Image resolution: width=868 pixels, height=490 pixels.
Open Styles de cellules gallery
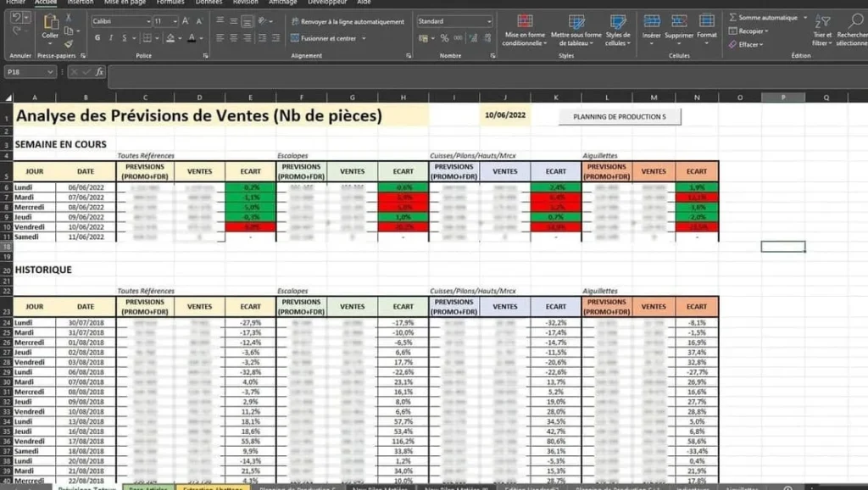(618, 30)
